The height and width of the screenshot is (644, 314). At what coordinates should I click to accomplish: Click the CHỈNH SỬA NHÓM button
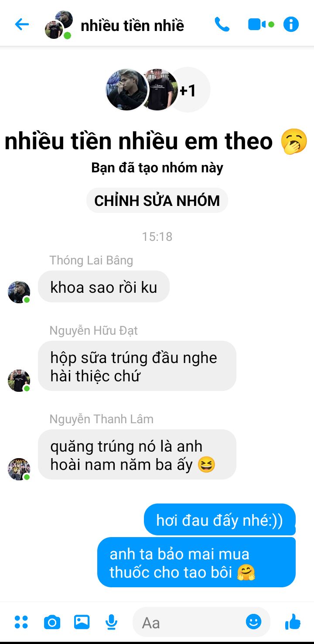[157, 201]
